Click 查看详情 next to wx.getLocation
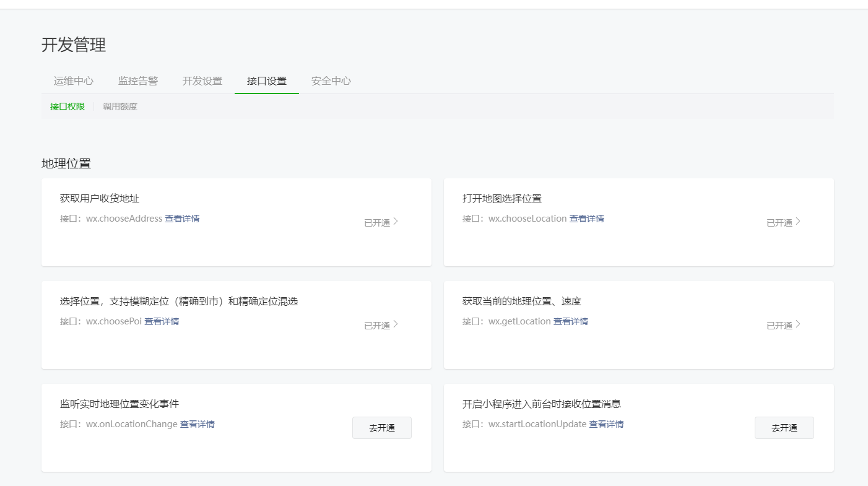868x486 pixels. [x=570, y=321]
